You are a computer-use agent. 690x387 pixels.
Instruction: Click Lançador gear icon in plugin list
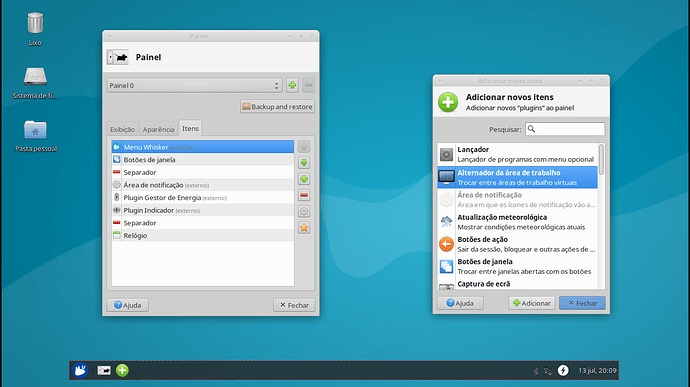(446, 155)
